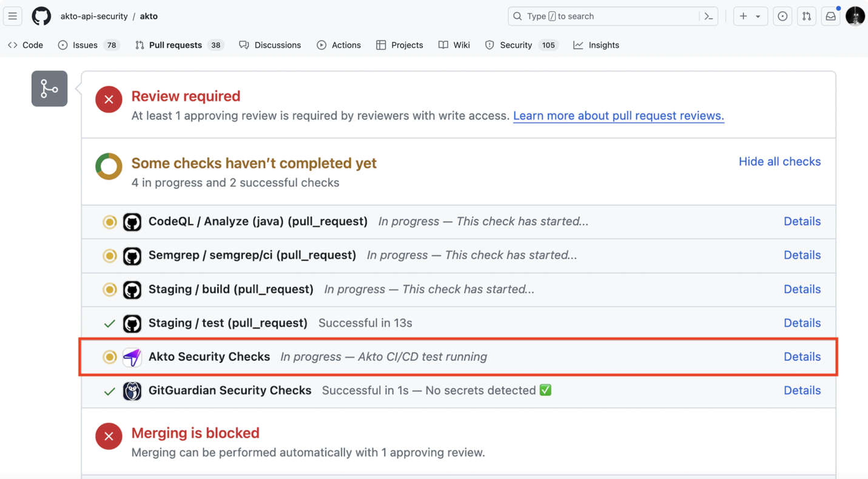This screenshot has height=479, width=868.
Task: Open Details for Staging / test check
Action: (802, 323)
